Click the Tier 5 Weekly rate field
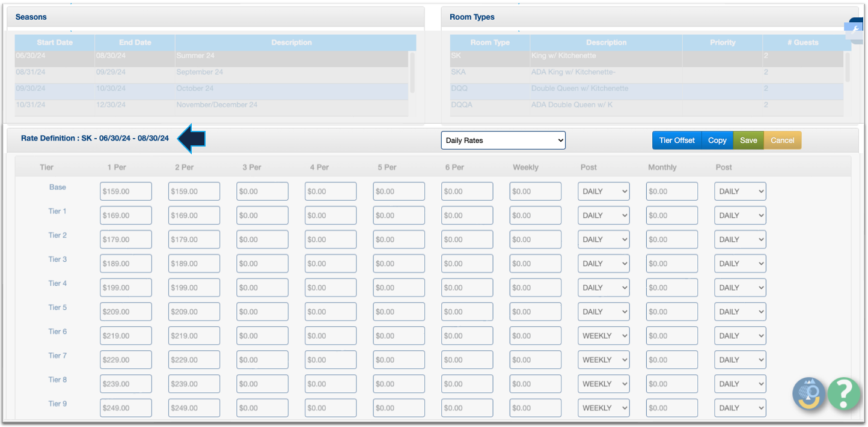The image size is (868, 427). point(535,312)
